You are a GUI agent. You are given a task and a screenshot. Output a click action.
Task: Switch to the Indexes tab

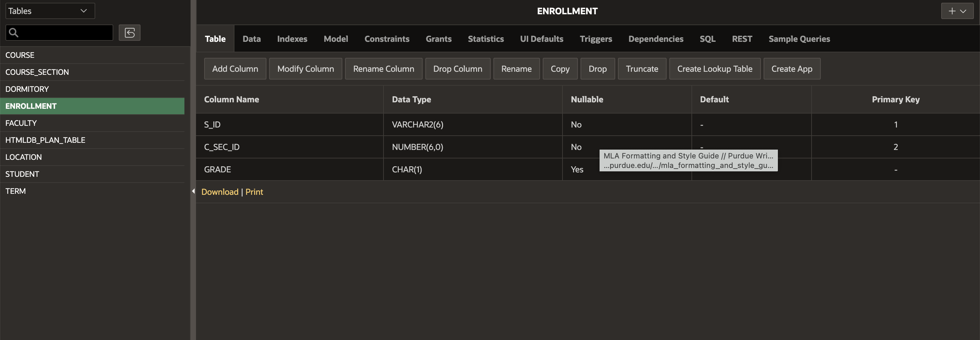(292, 39)
